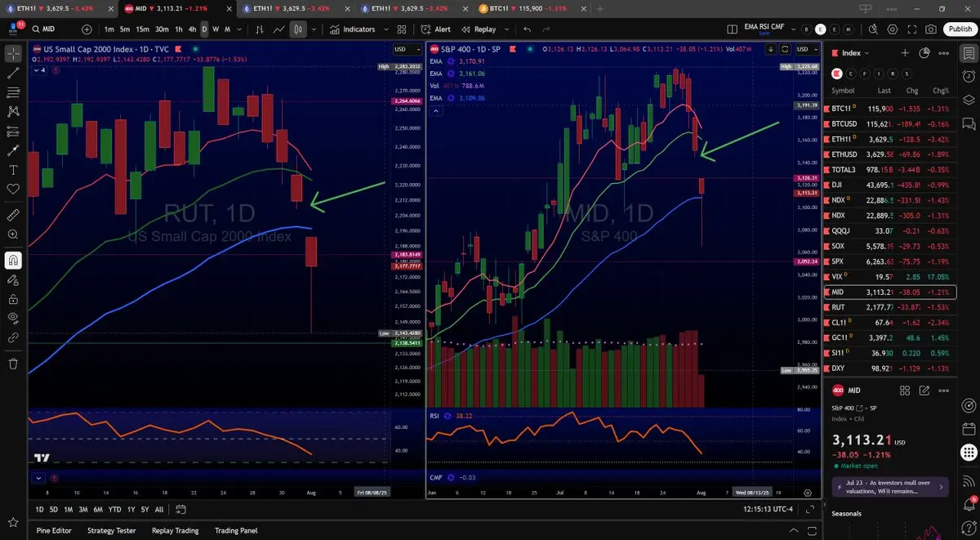Switch to the MID 3,113.21 browser tab

pos(176,8)
